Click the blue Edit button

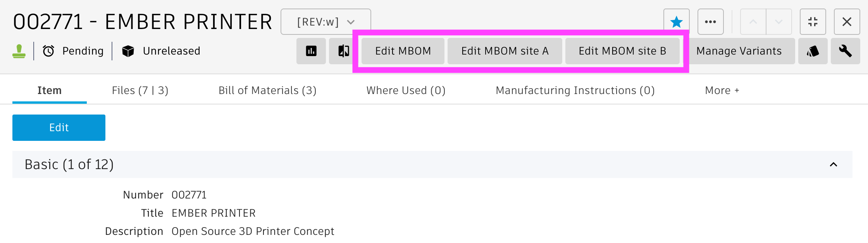click(59, 128)
